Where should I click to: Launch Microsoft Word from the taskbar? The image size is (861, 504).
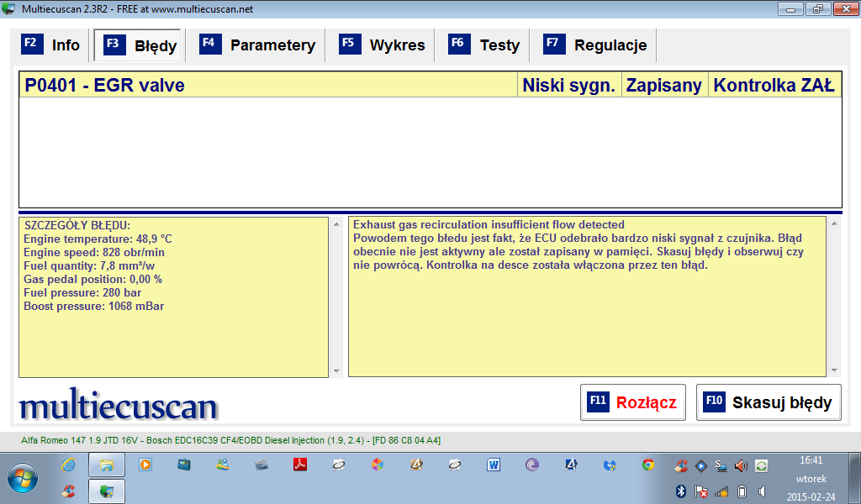tap(494, 465)
